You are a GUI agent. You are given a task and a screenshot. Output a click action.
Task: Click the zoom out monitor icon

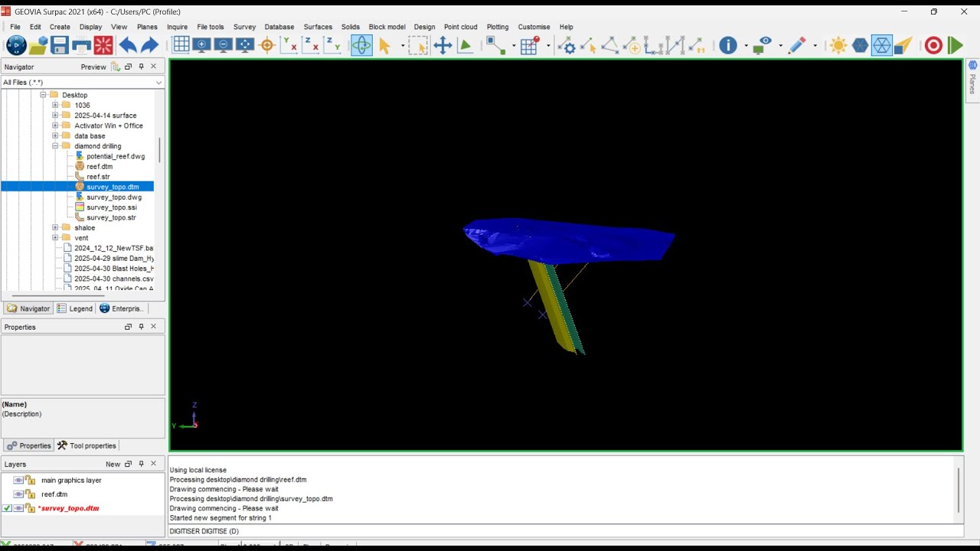click(x=224, y=45)
